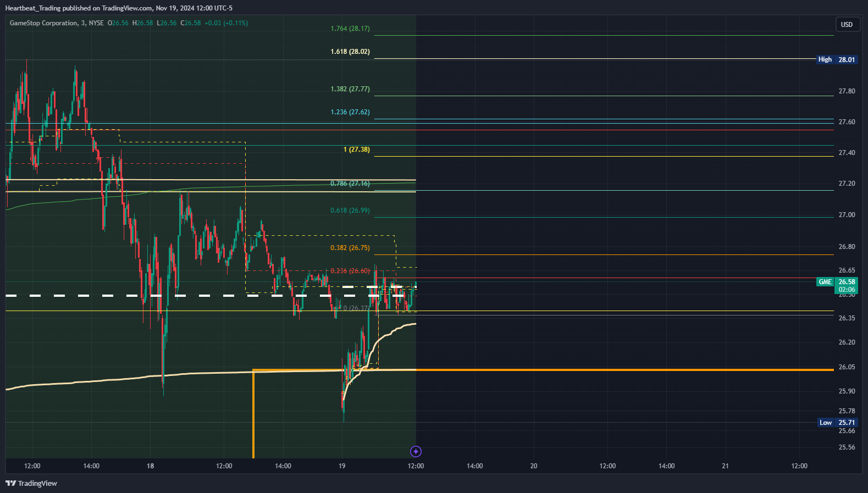Click the 26.05 price axis value
868x493 pixels.
click(847, 367)
